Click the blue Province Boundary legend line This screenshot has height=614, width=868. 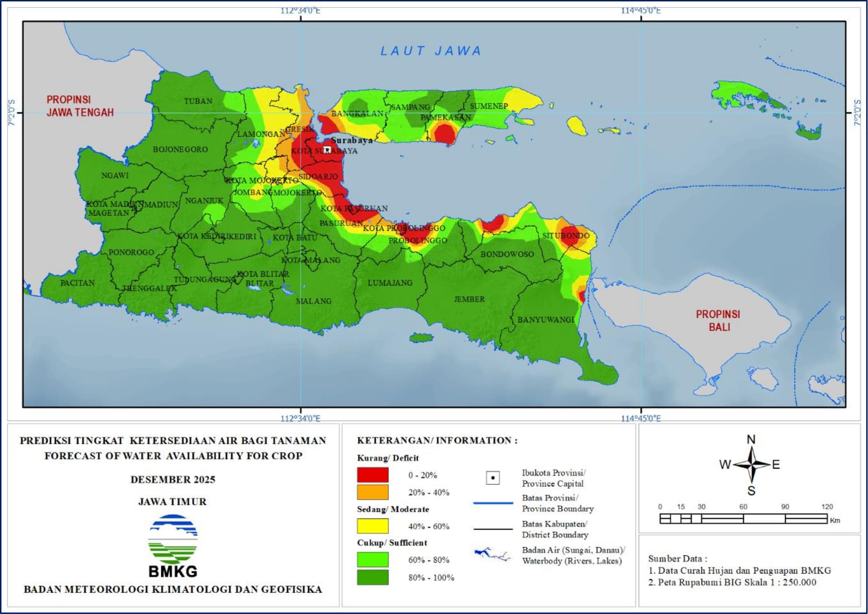493,503
